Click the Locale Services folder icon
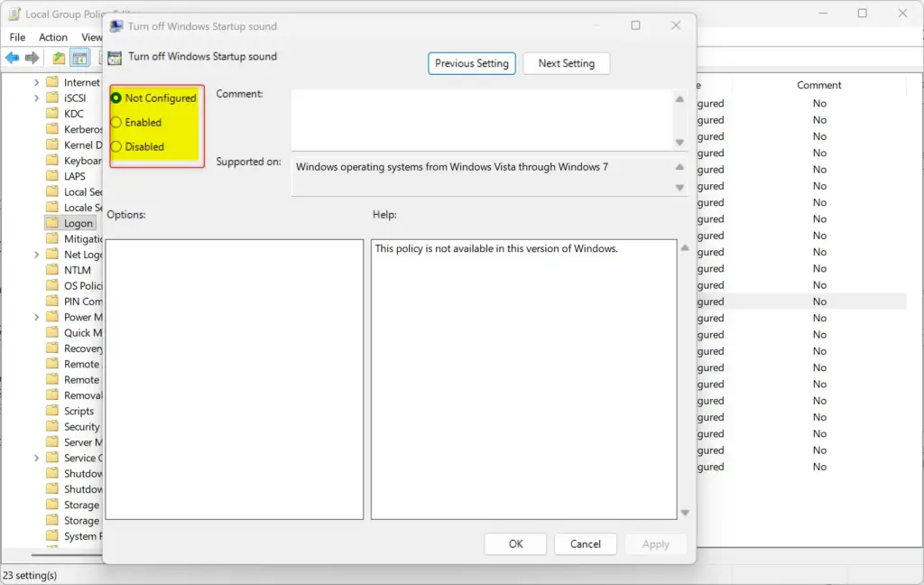Viewport: 924px width, 585px height. 52,207
